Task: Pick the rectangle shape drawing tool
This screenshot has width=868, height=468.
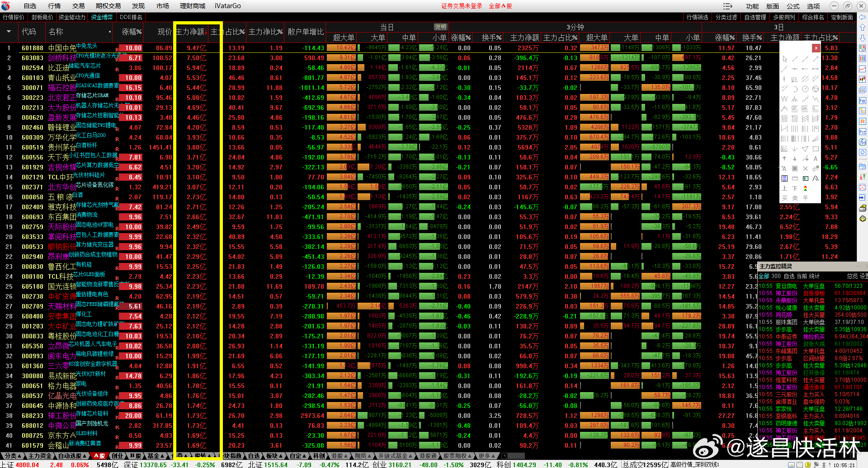Action: point(816,149)
